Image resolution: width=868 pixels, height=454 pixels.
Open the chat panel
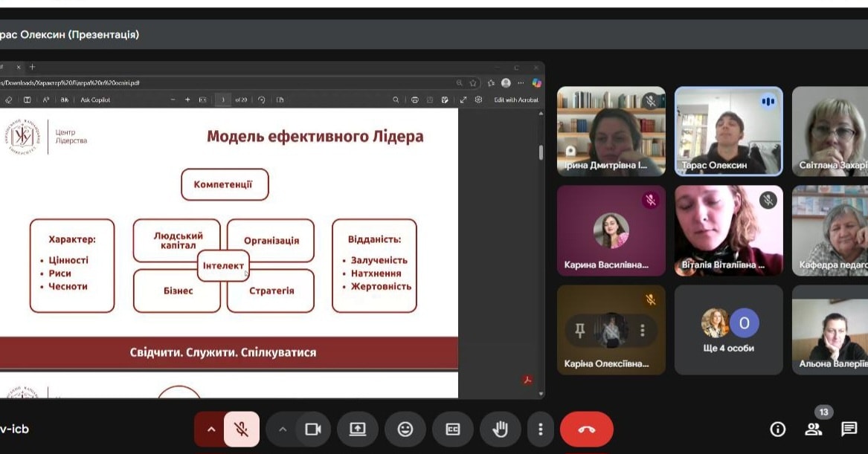[x=849, y=429]
